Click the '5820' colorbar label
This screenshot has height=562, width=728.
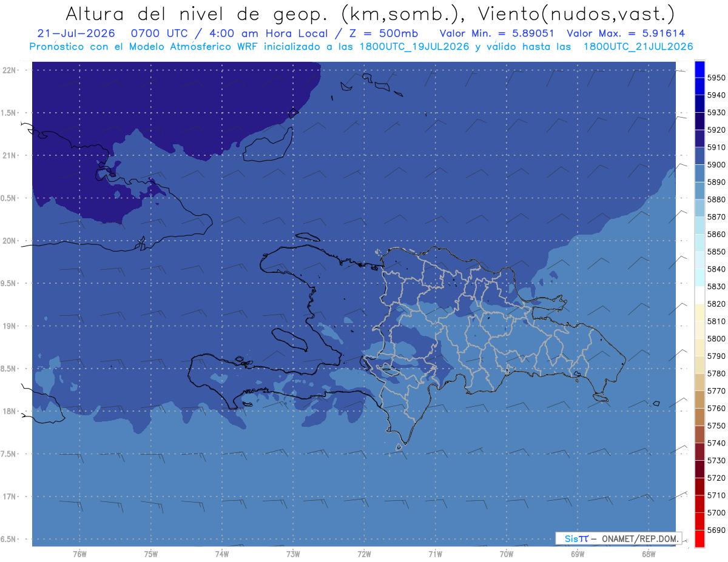[716, 304]
